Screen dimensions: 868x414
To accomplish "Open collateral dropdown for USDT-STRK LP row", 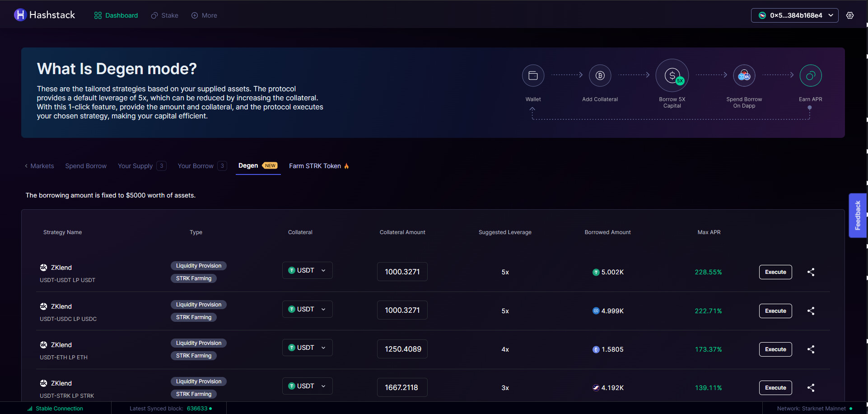I will click(x=308, y=386).
